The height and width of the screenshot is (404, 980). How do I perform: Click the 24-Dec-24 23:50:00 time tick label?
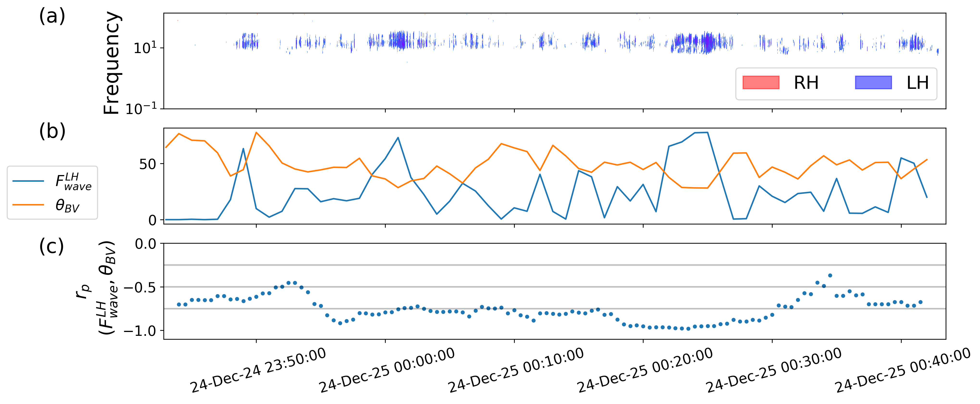(x=258, y=370)
